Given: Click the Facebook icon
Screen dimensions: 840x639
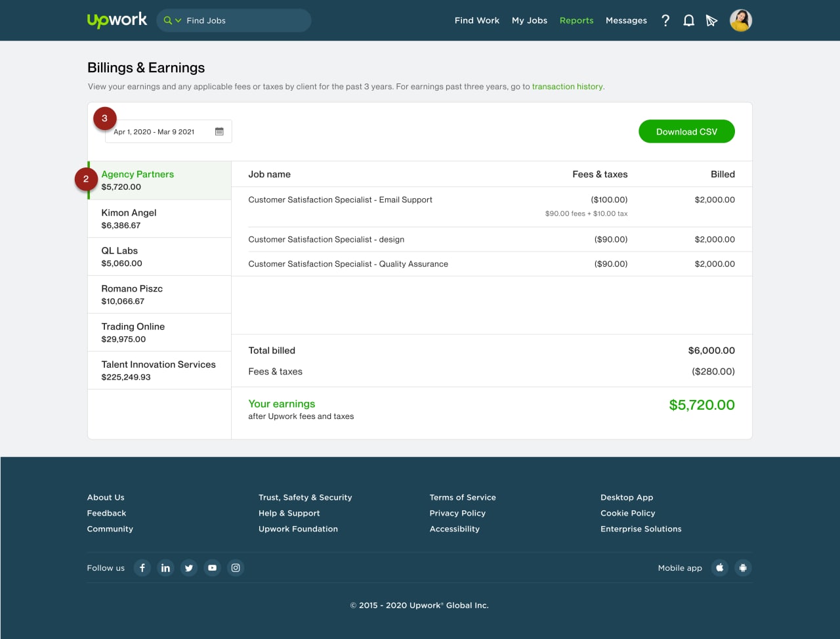Looking at the screenshot, I should click(142, 568).
